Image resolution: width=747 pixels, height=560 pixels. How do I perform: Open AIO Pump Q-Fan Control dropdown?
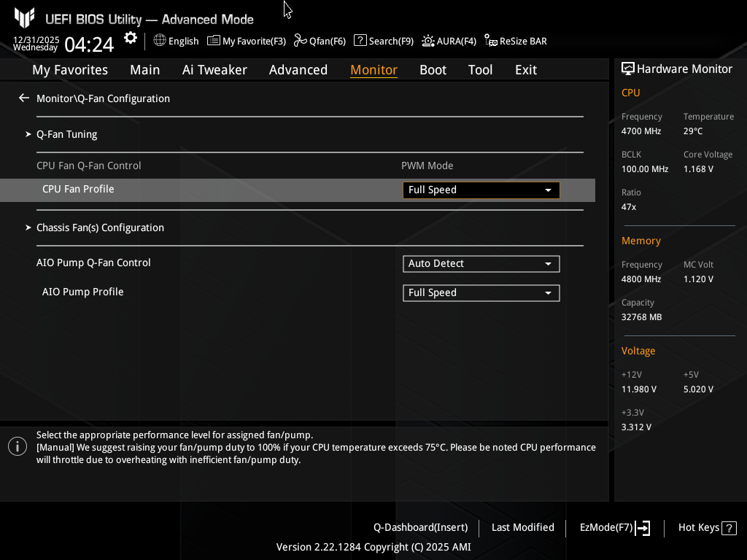[481, 264]
